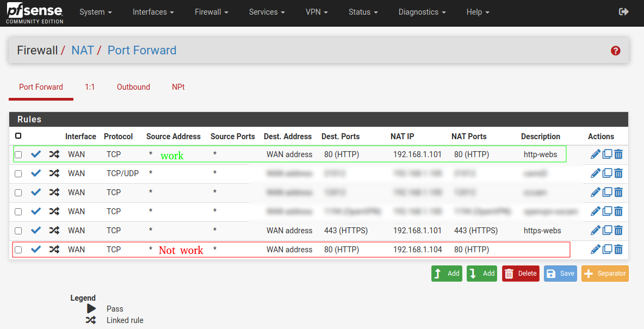Click the blue Save button

(x=560, y=274)
